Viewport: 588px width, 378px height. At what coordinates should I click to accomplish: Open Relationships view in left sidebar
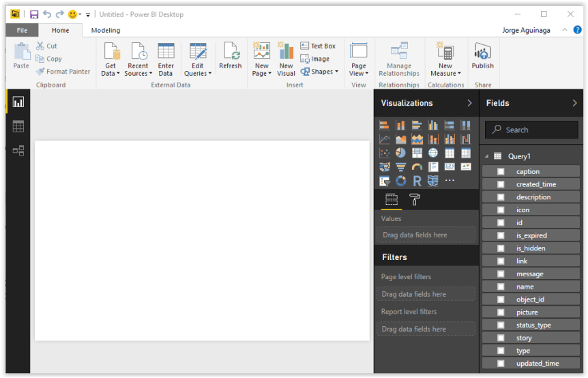point(18,151)
